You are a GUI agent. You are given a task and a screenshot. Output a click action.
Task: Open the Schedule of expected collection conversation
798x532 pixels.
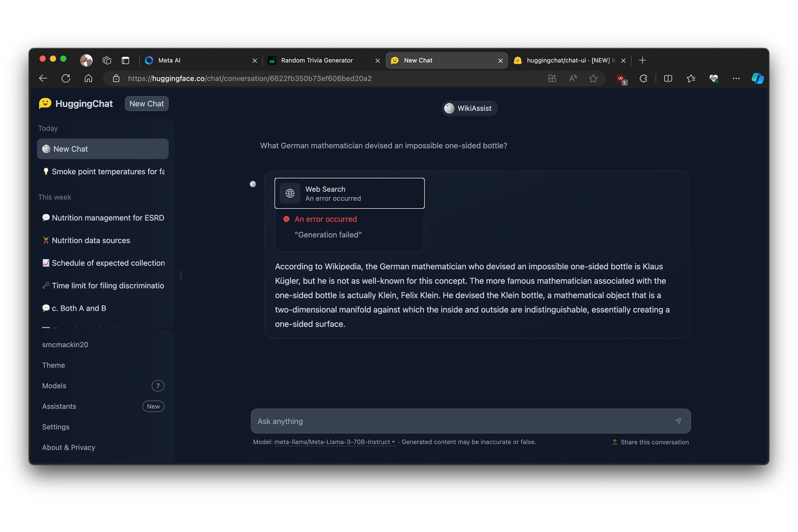102,263
